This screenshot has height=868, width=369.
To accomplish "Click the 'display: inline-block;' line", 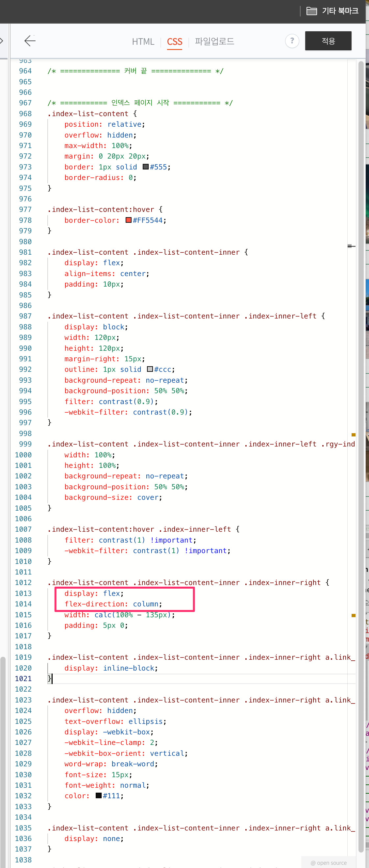I will (x=111, y=668).
